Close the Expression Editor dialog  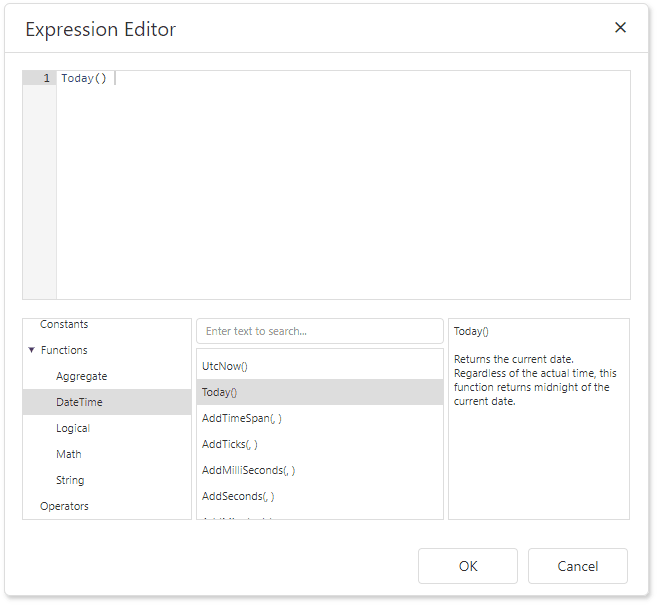pos(620,28)
